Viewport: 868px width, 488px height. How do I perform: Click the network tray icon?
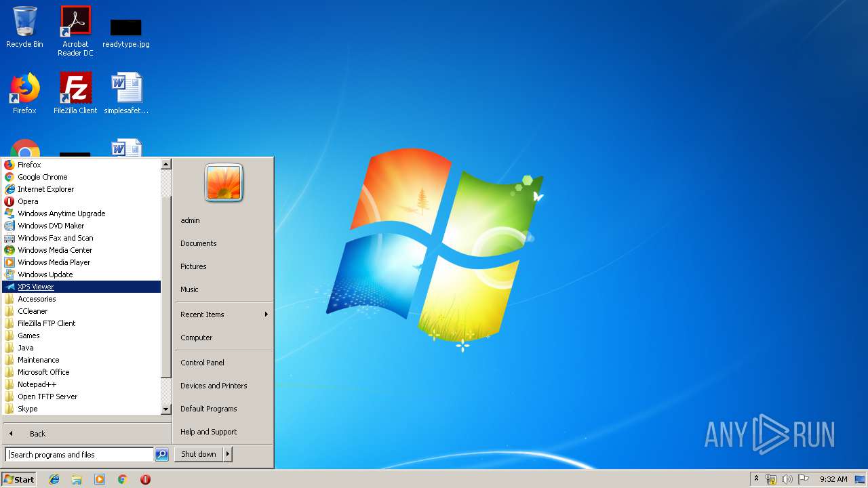coord(771,479)
